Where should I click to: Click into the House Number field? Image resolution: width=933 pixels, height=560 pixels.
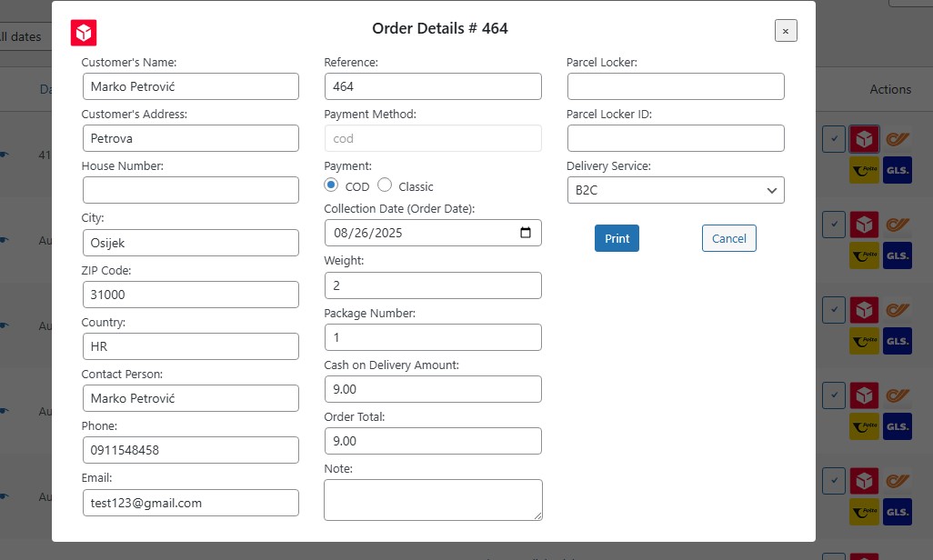point(190,190)
